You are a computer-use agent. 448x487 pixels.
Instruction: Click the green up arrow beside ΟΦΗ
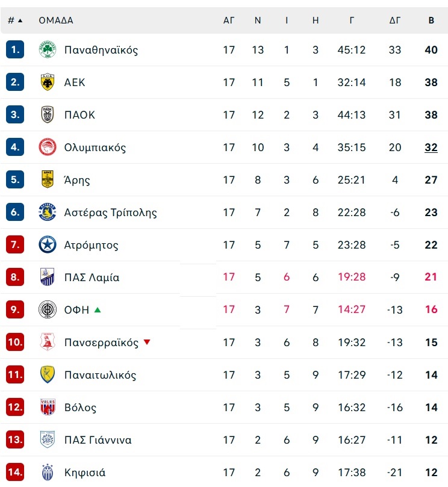tap(98, 309)
